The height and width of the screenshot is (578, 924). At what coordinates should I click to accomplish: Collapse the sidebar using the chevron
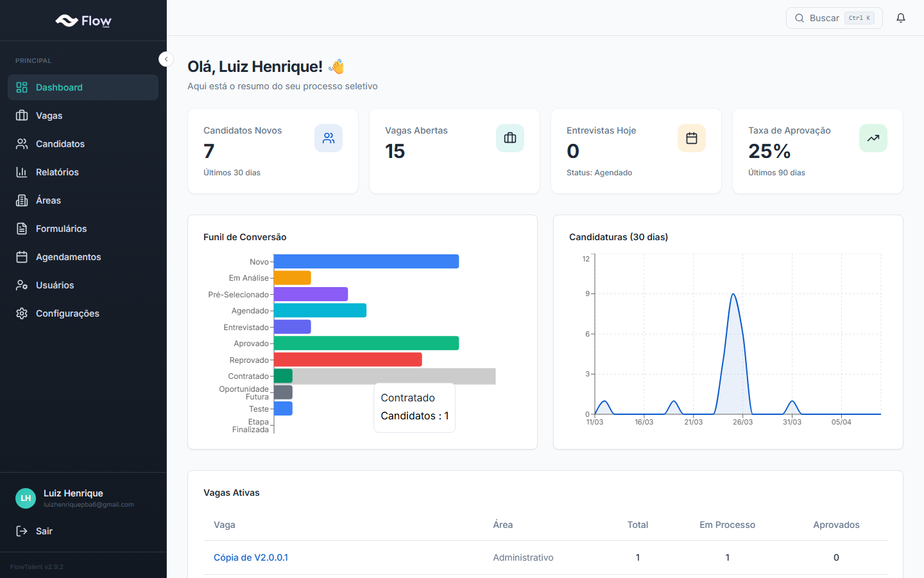(x=166, y=58)
